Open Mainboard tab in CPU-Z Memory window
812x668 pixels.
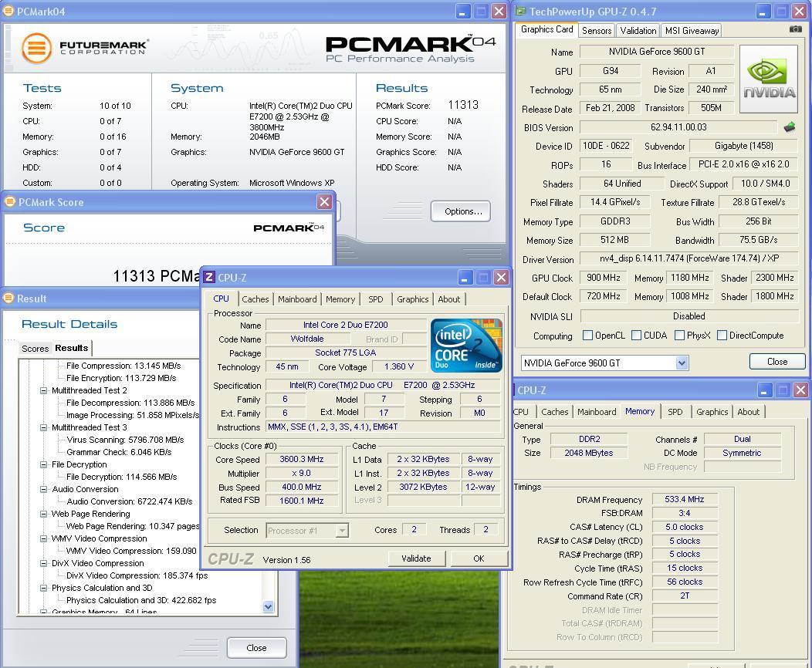tap(597, 412)
